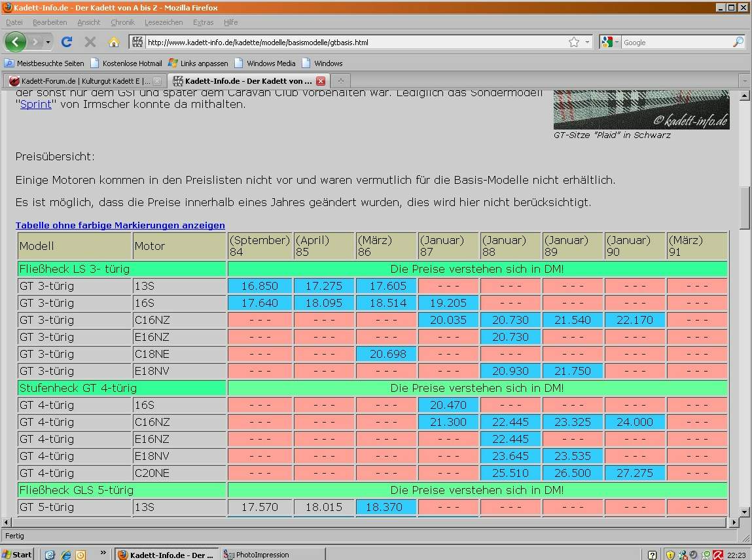Open the Google search engine dropdown
The image size is (752, 560).
tap(610, 42)
